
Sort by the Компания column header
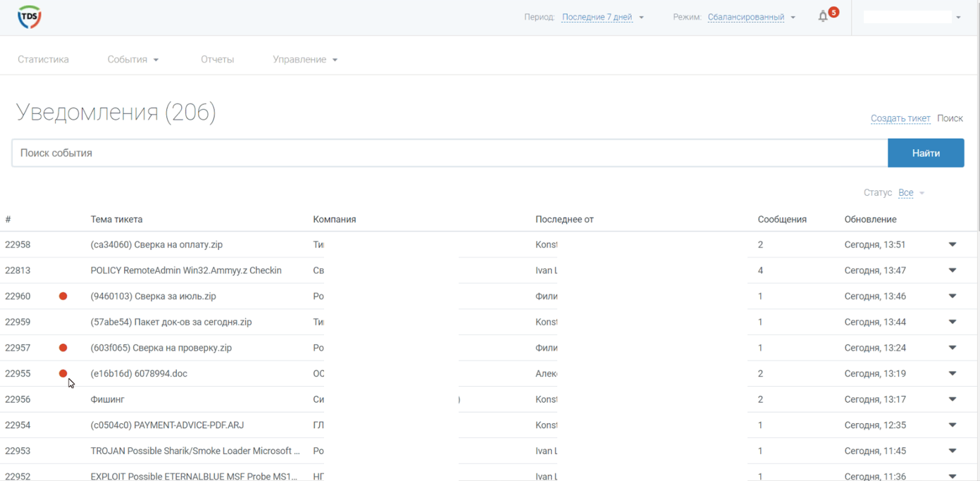pyautogui.click(x=334, y=219)
